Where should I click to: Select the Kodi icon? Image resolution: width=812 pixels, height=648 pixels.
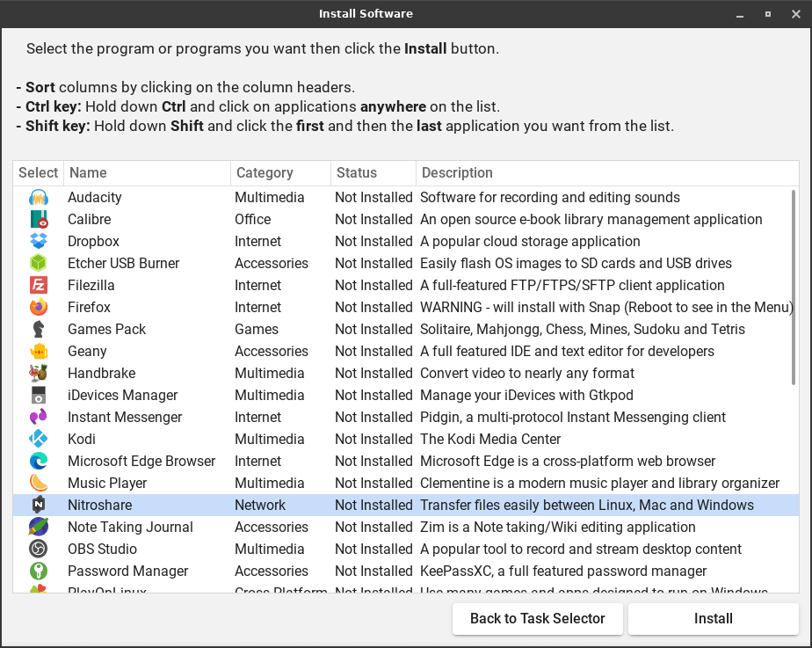click(39, 440)
